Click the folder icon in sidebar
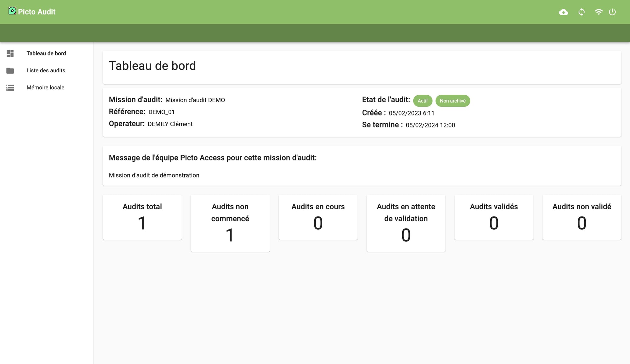Image resolution: width=630 pixels, height=364 pixels. pos(10,70)
